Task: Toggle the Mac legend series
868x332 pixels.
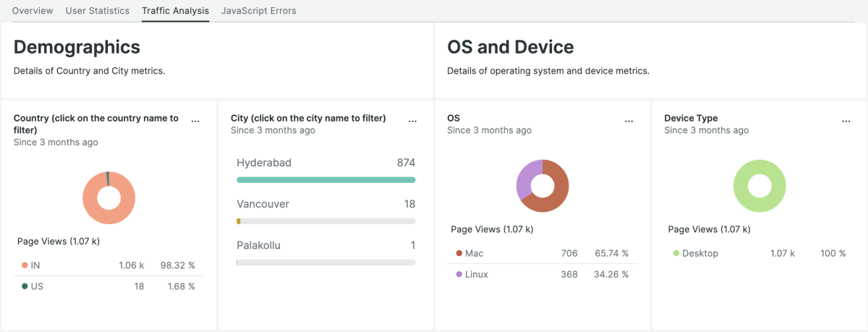Action: coord(474,253)
